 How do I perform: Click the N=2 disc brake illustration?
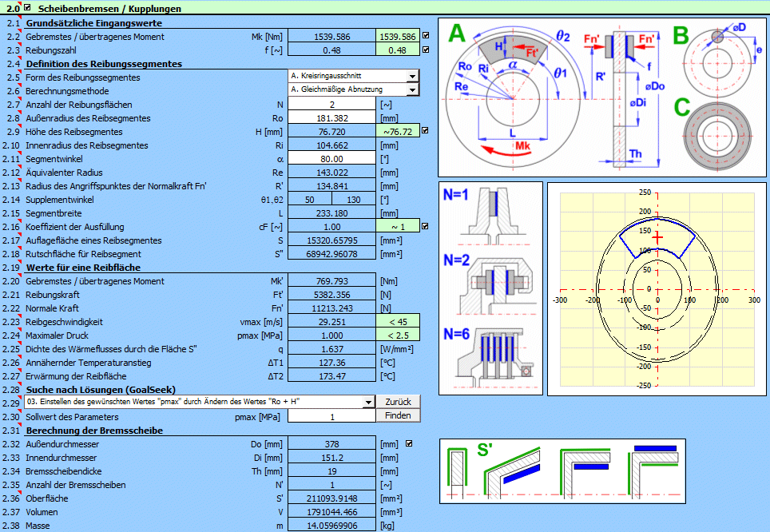click(497, 286)
